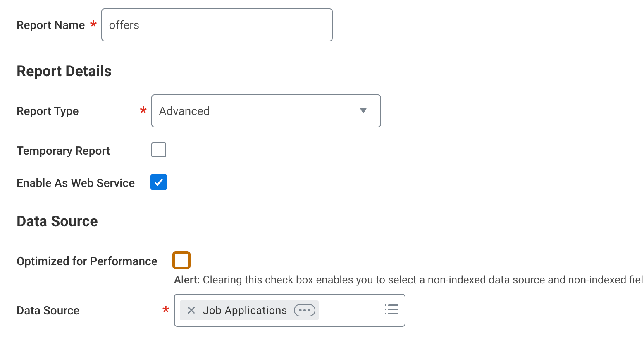This screenshot has width=644, height=345.
Task: Click the Optimized for Performance label
Action: click(x=87, y=261)
